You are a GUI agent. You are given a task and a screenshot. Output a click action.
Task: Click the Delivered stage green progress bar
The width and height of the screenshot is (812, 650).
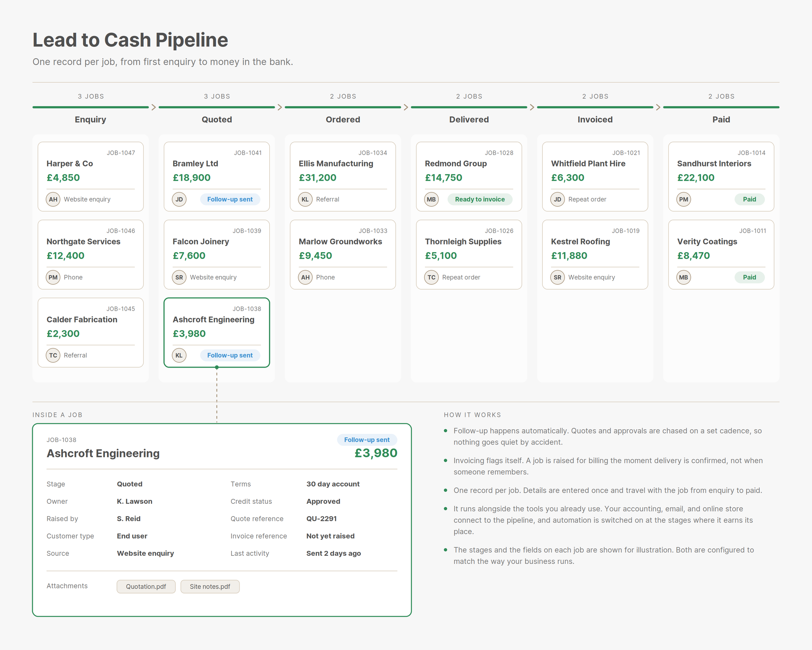pos(469,107)
